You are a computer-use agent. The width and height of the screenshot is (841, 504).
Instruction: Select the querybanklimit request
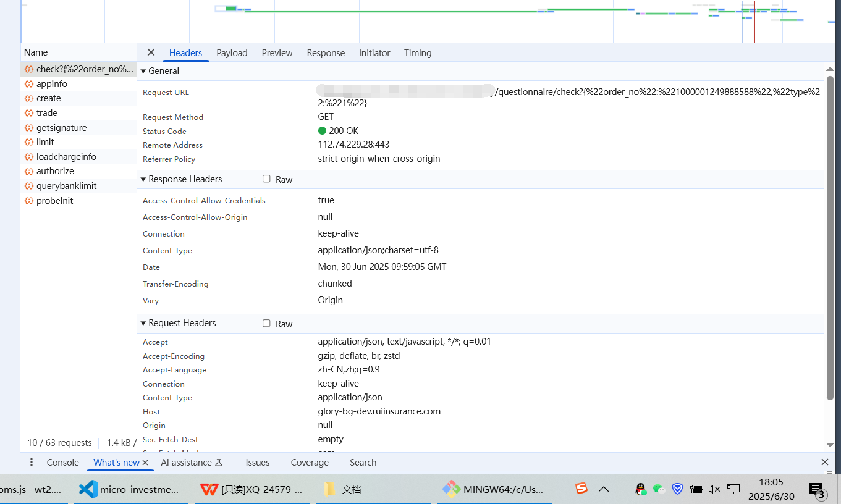[x=78, y=186]
